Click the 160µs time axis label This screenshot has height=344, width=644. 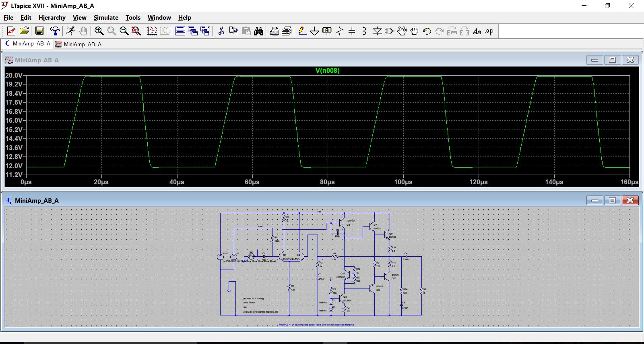point(629,182)
